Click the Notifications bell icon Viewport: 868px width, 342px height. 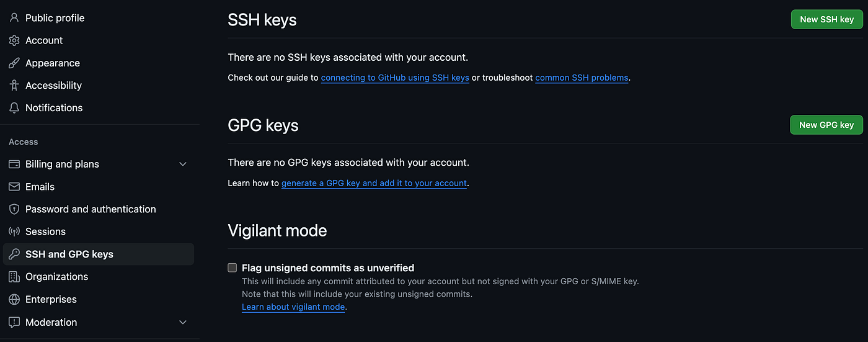[x=14, y=108]
